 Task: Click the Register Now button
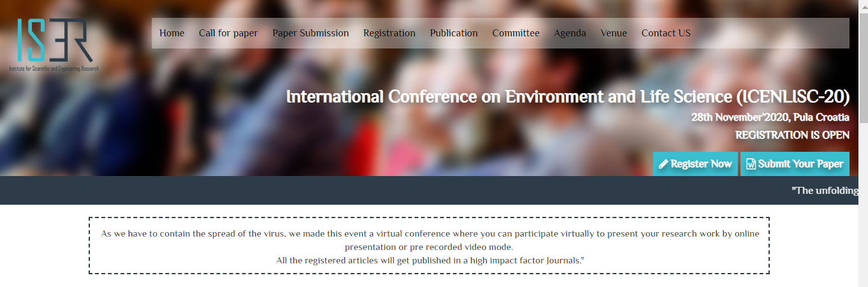(695, 164)
